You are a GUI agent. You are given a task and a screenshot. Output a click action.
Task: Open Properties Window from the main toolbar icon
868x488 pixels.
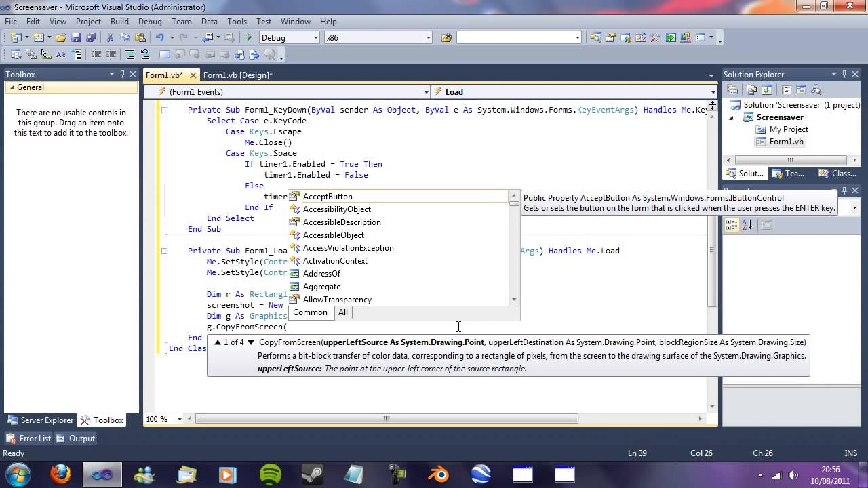click(x=611, y=37)
